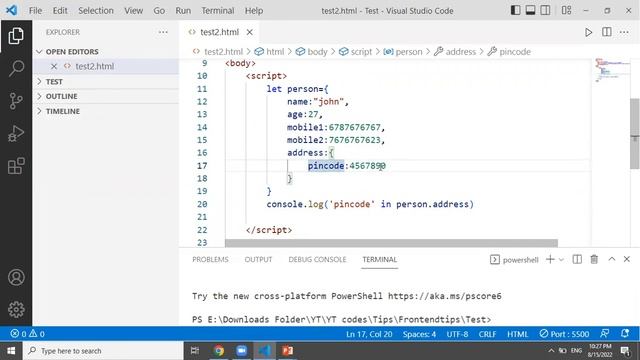Click Live Server Port : 5500 status
This screenshot has width=640, height=360.
(564, 334)
